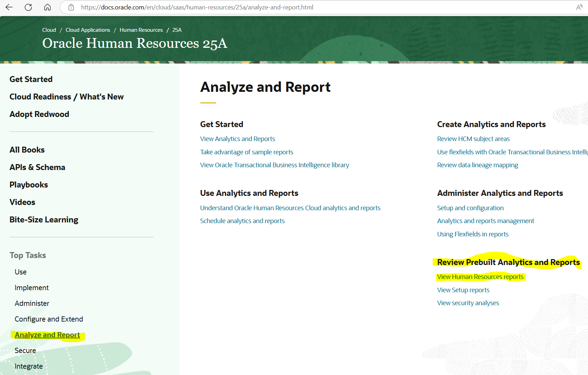Open Cloud Applications breadcrumb
The width and height of the screenshot is (588, 375).
coord(88,30)
